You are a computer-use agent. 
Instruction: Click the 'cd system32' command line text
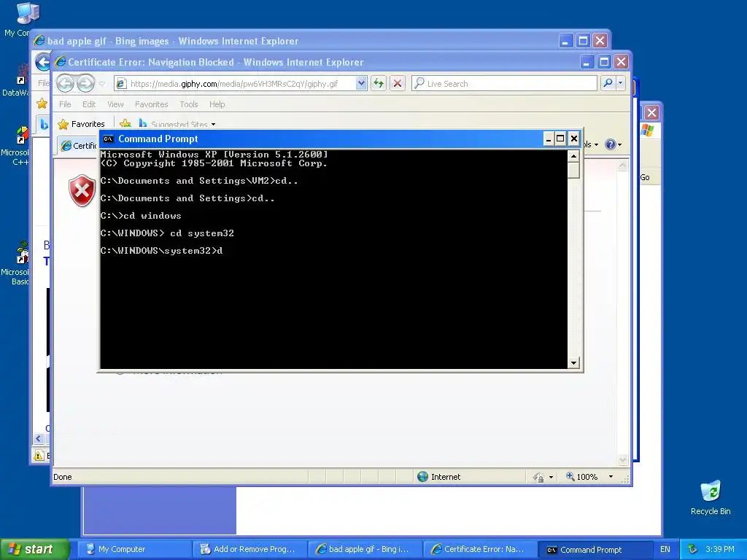[x=202, y=233]
